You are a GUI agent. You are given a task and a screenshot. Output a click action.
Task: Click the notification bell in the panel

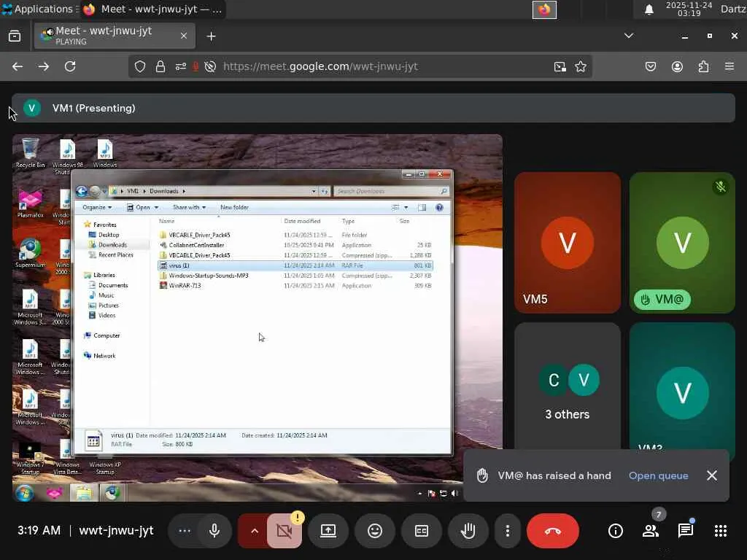pyautogui.click(x=649, y=9)
